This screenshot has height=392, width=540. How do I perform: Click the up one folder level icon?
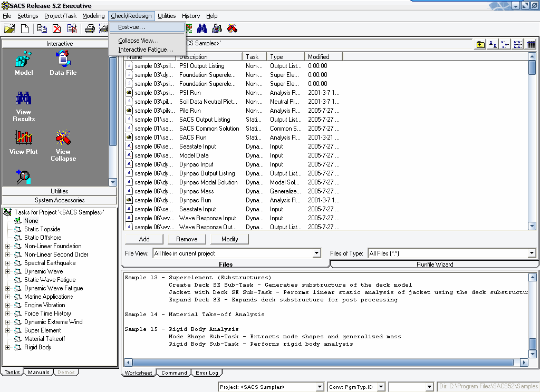pos(480,44)
